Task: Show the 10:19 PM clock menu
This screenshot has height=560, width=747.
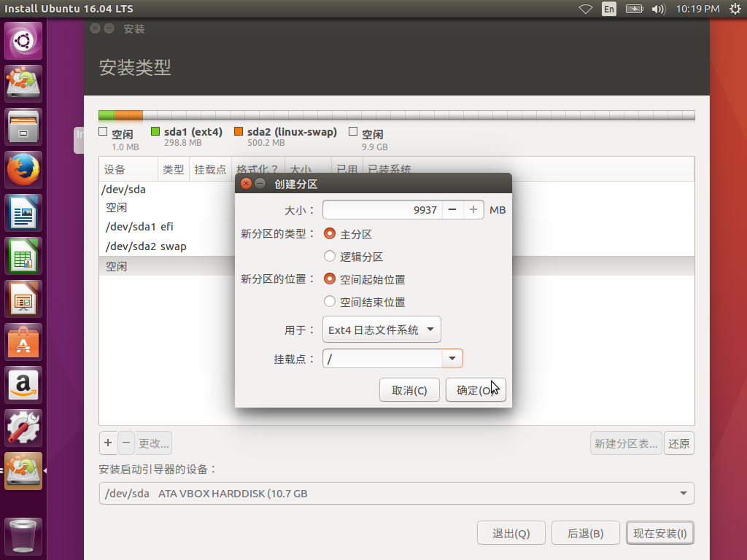Action: pos(697,9)
